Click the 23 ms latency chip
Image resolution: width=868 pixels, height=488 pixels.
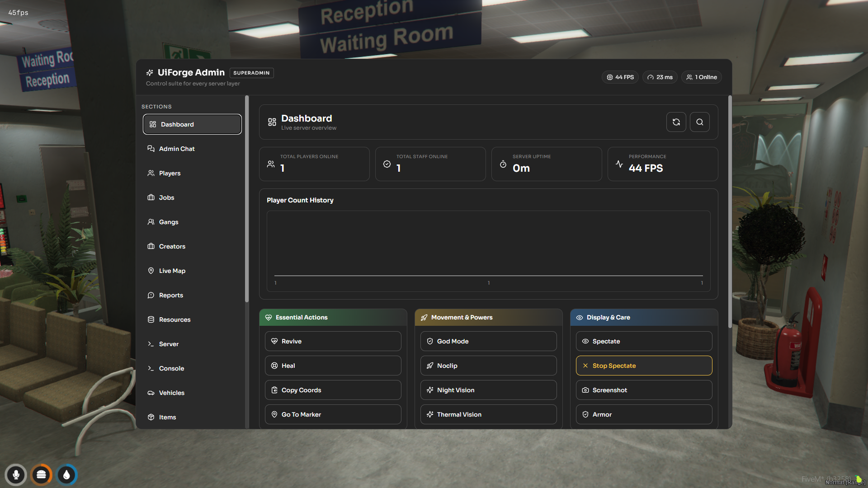[660, 77]
